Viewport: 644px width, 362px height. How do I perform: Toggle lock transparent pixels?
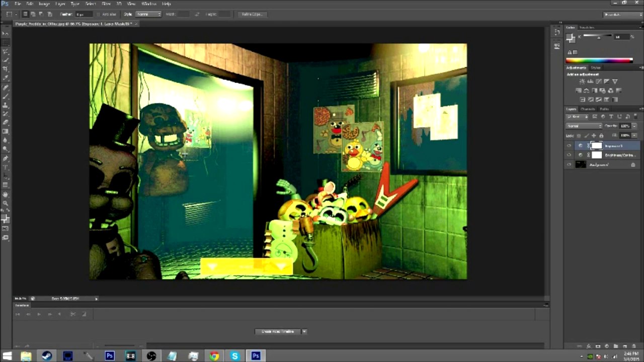pyautogui.click(x=579, y=136)
